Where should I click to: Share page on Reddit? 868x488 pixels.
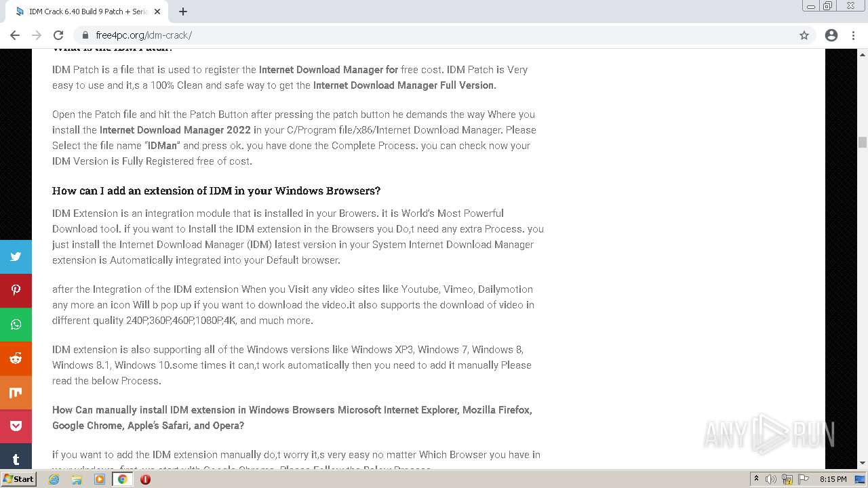point(16,359)
